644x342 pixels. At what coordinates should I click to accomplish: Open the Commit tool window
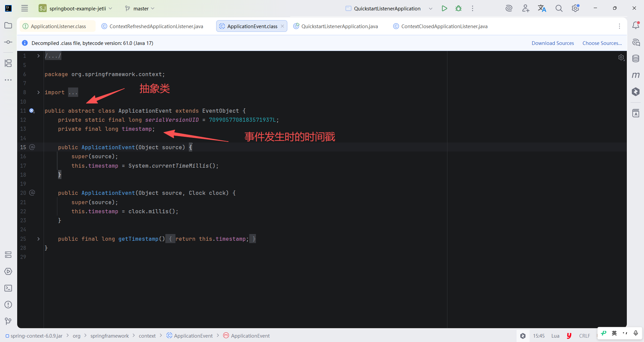pyautogui.click(x=8, y=42)
